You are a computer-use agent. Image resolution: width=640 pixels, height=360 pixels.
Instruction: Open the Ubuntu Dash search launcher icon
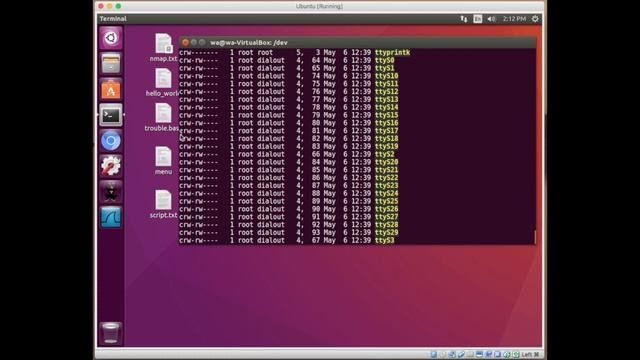[111, 38]
